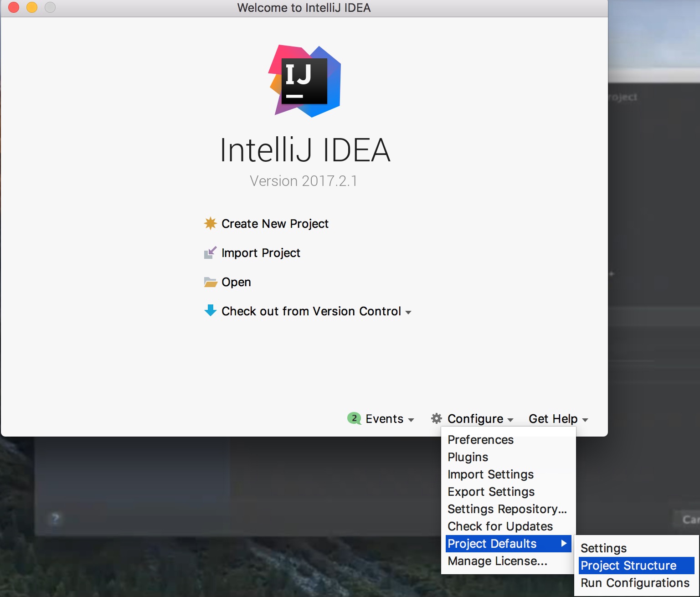Open an existing project via Open
700x597 pixels.
click(x=236, y=282)
